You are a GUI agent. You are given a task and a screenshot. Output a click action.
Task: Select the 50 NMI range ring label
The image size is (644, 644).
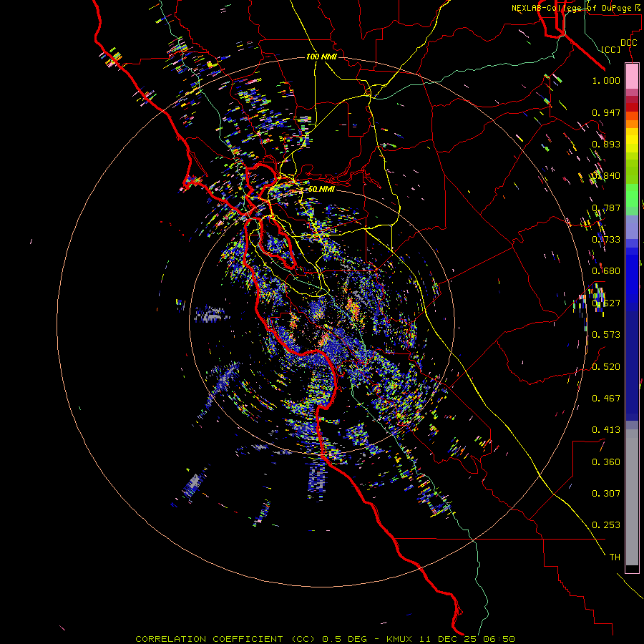click(x=321, y=189)
